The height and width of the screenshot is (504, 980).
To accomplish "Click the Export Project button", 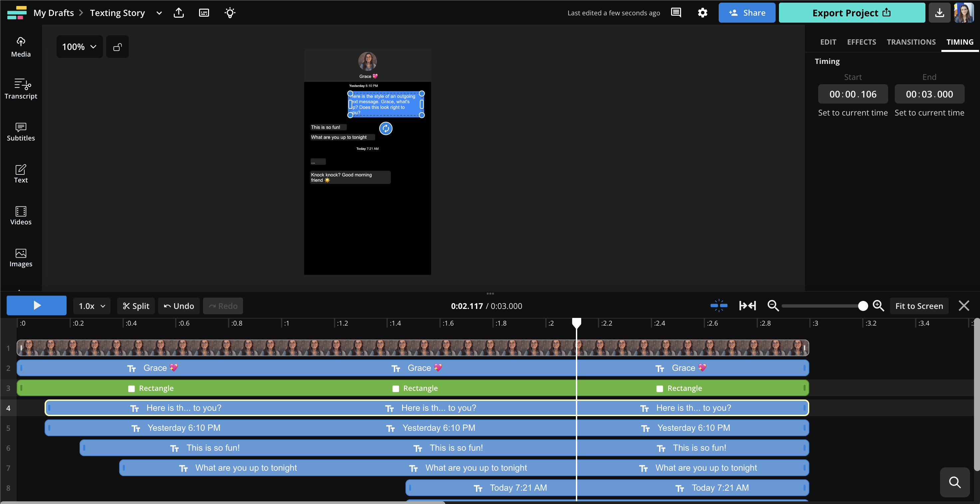I will 852,13.
